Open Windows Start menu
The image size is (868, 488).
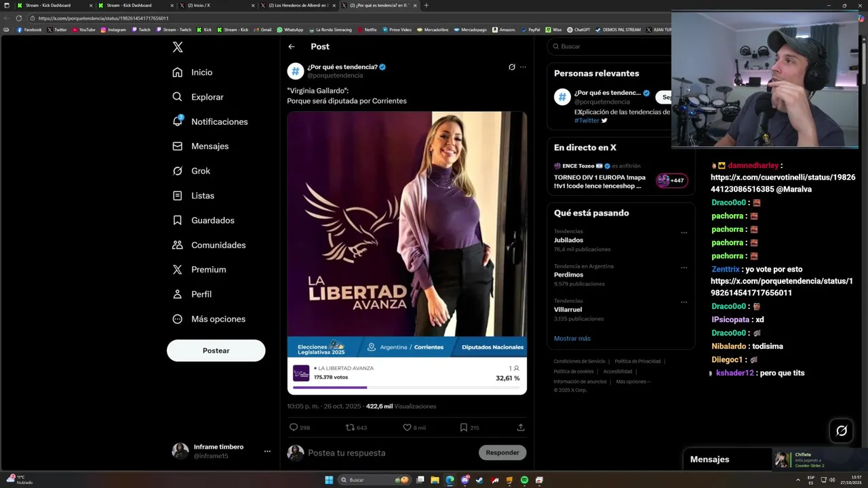[x=329, y=480]
